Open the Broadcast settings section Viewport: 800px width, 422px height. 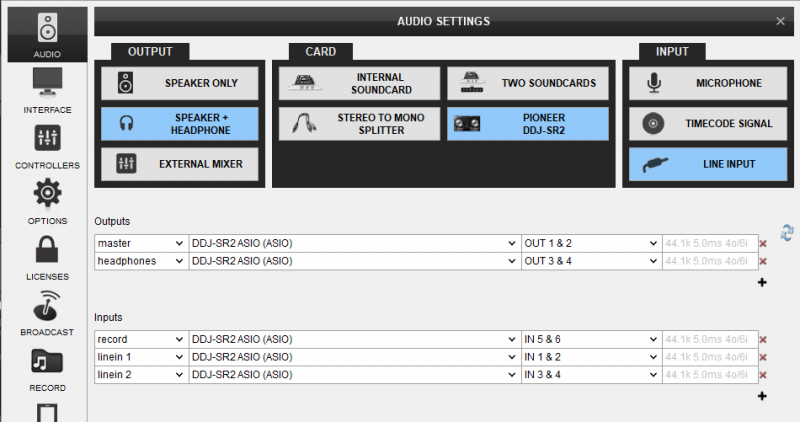(47, 313)
